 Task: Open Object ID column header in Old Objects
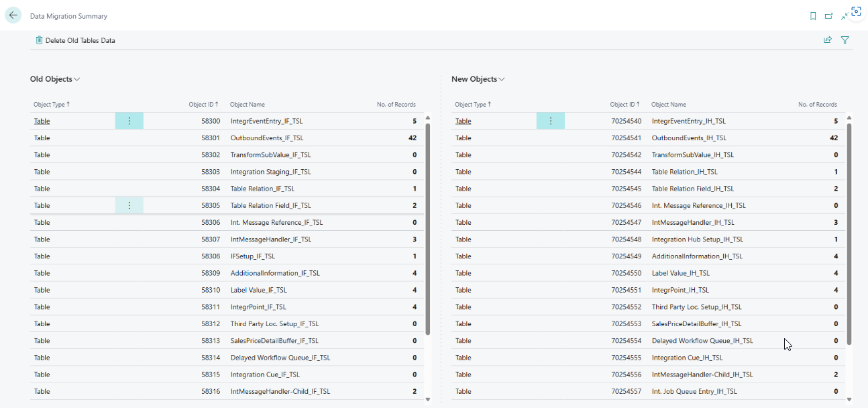(x=203, y=105)
